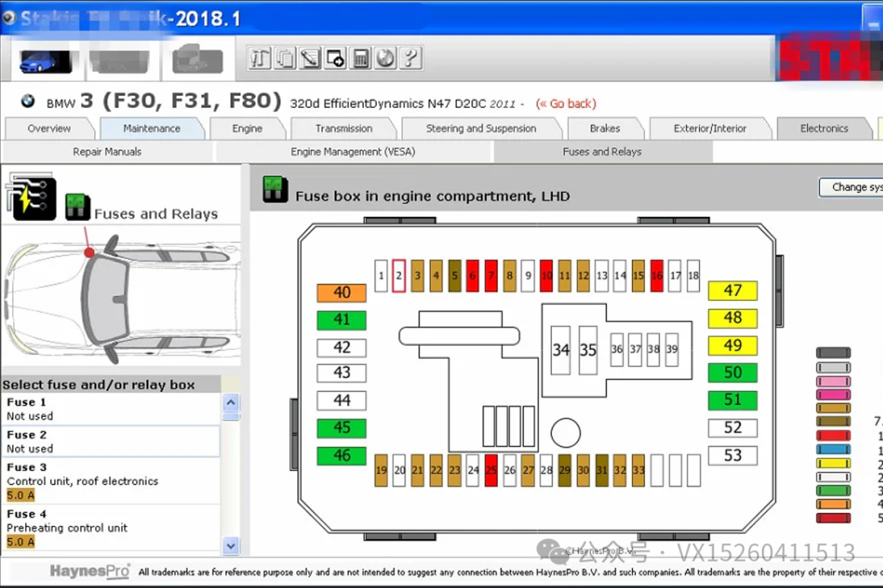Click red fuse box marker on car
The image size is (883, 588).
point(89,252)
